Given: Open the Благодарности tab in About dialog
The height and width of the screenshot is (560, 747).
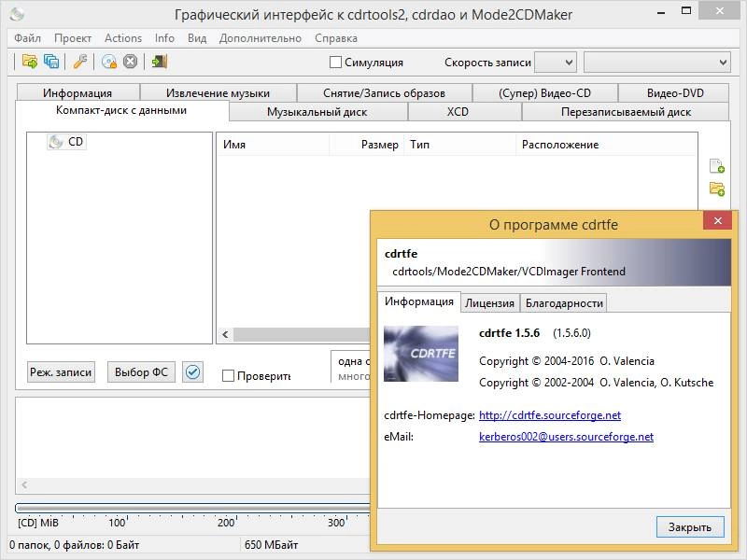Looking at the screenshot, I should [564, 303].
